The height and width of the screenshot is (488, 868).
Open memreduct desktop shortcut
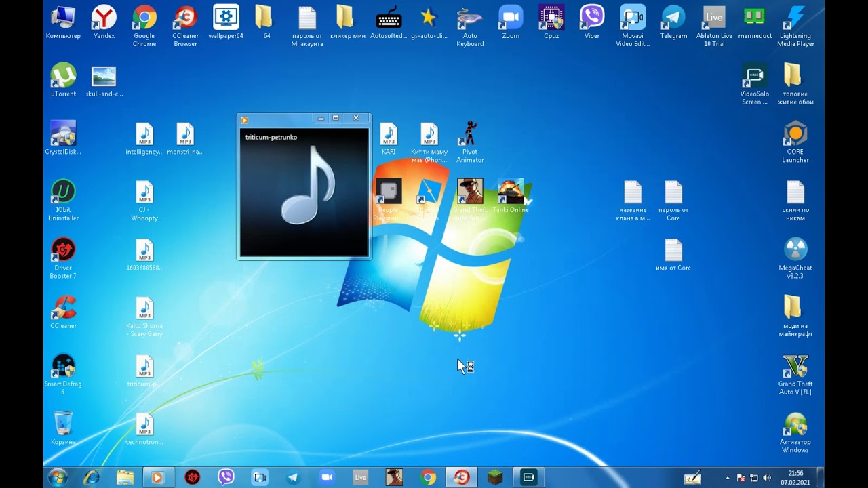[755, 22]
